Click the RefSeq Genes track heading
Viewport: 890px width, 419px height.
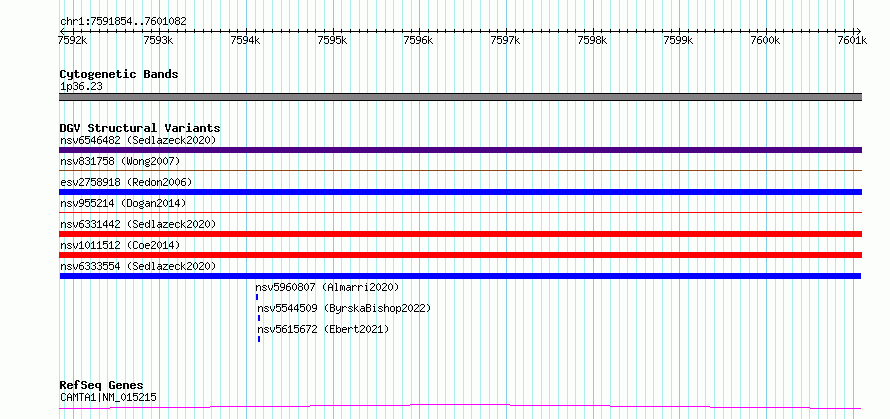tap(102, 386)
